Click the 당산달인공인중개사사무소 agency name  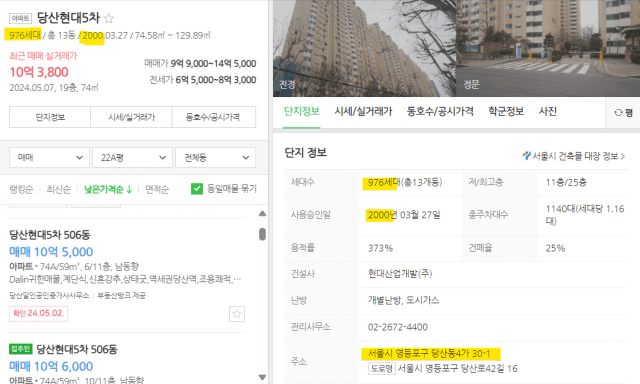(x=49, y=295)
